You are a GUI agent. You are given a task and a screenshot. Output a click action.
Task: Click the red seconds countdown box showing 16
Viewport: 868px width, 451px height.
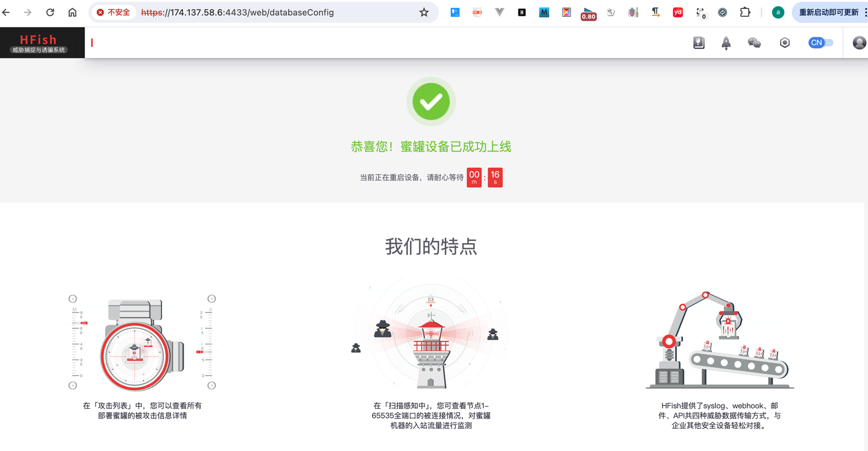pos(495,178)
